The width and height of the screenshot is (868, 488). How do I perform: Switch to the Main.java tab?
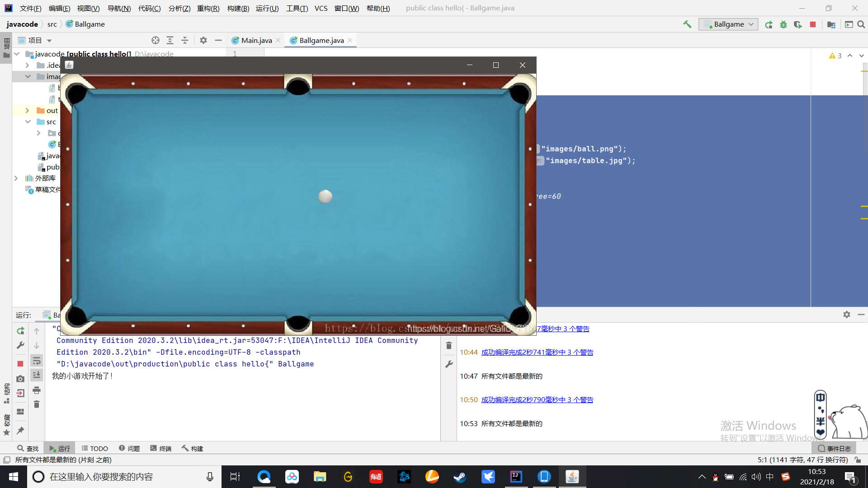(256, 40)
